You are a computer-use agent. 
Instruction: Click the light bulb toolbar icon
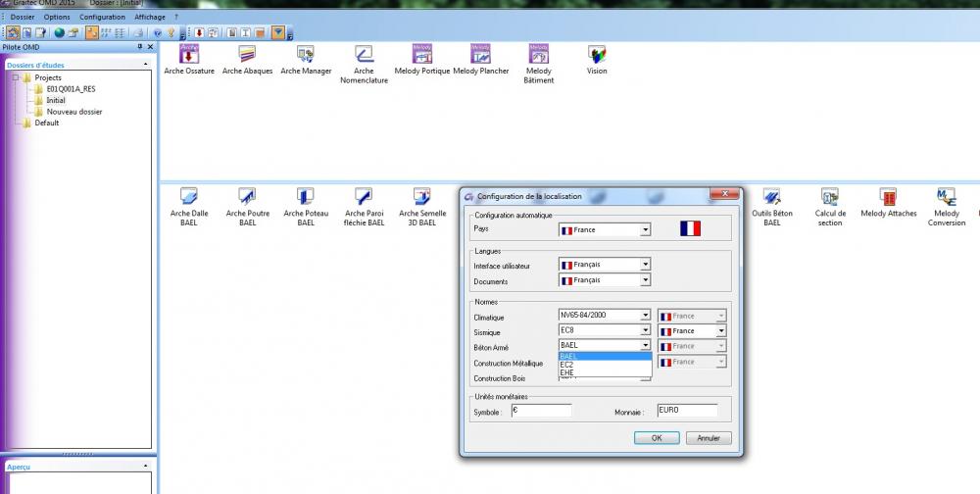(171, 32)
